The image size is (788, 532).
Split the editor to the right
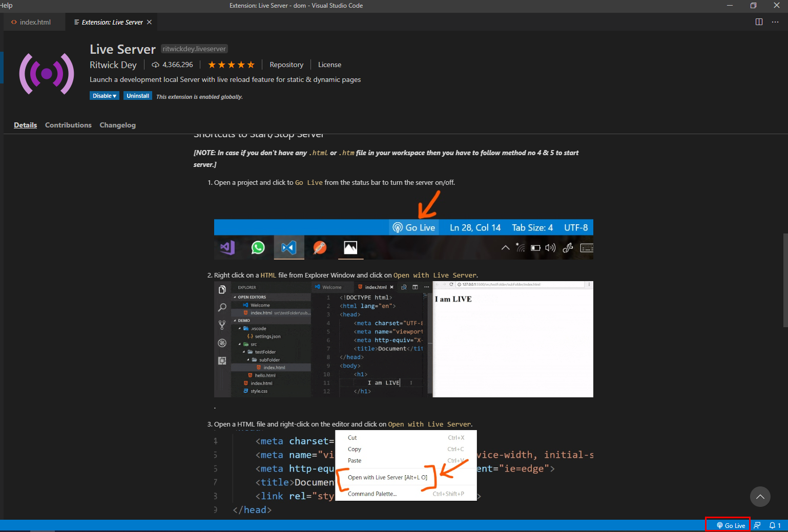tap(759, 22)
